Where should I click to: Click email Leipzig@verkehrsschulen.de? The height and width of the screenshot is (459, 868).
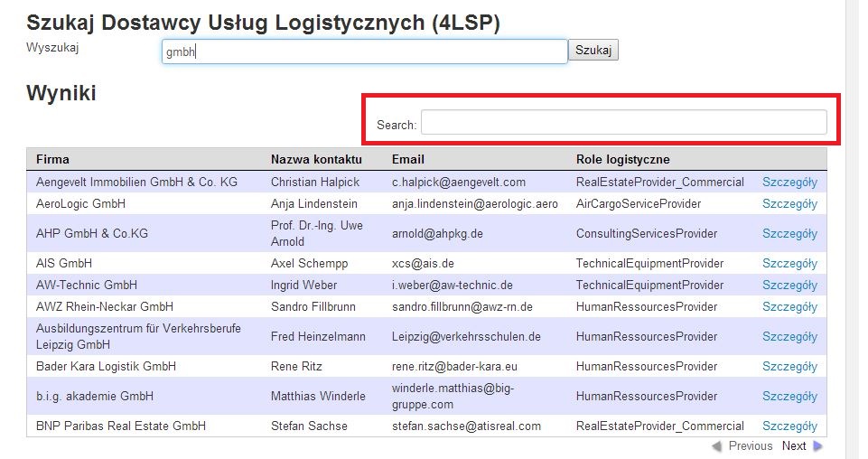(x=466, y=337)
